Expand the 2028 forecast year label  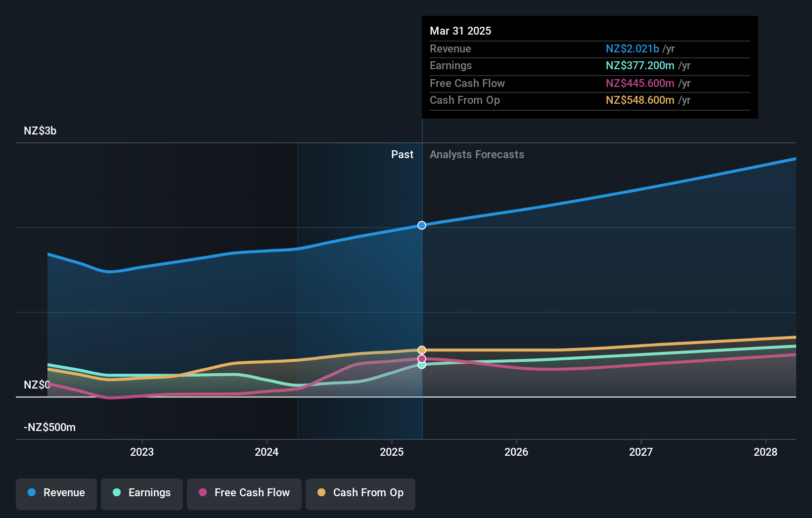point(765,452)
